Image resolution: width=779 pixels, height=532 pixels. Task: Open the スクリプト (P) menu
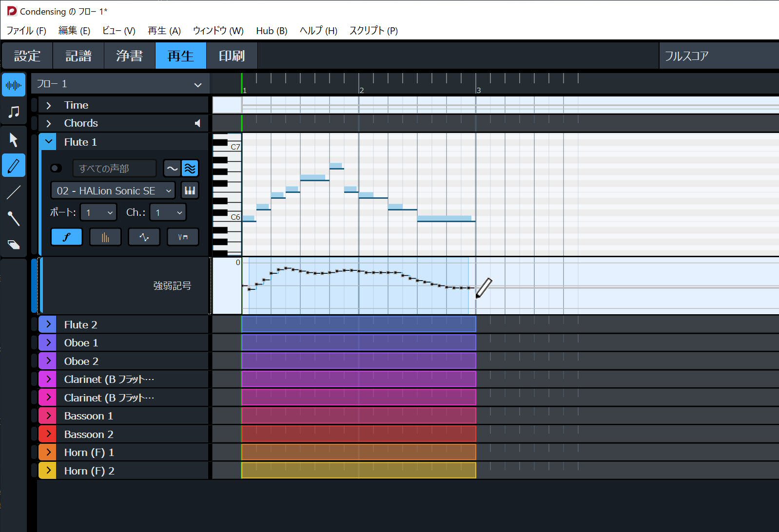tap(374, 31)
